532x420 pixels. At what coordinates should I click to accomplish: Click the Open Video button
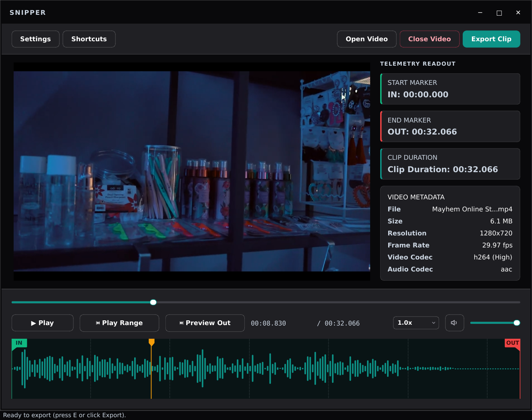(367, 39)
